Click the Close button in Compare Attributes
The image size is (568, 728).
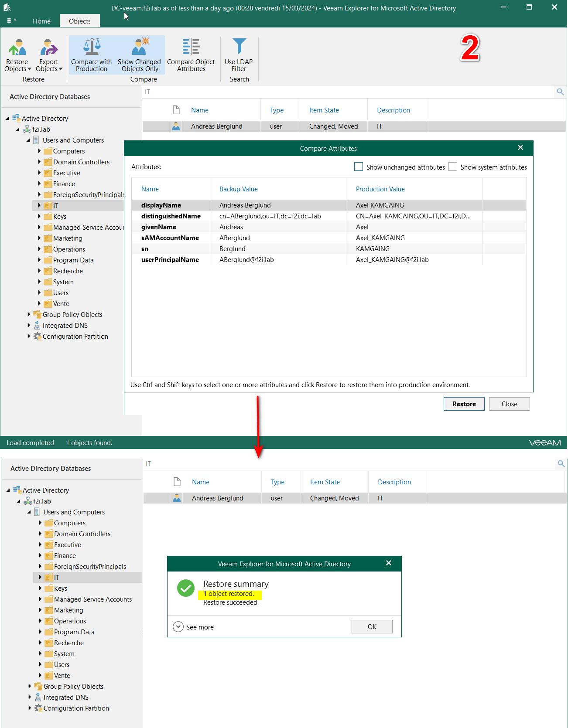(x=510, y=404)
